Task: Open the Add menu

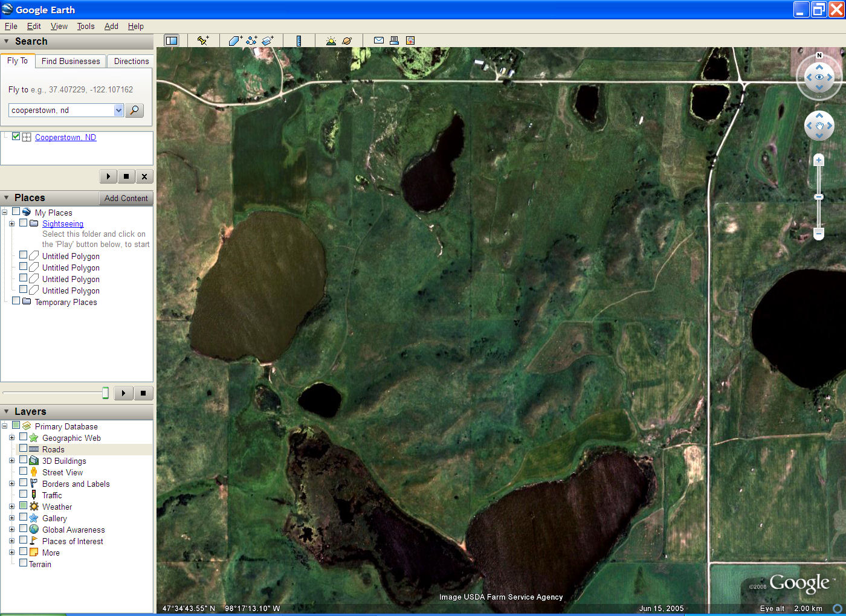Action: pos(111,26)
